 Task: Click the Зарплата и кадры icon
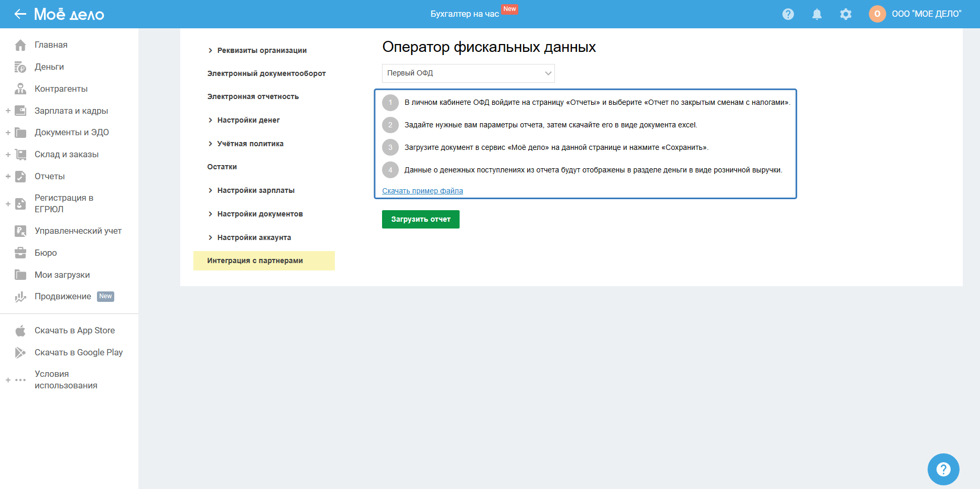pos(20,111)
